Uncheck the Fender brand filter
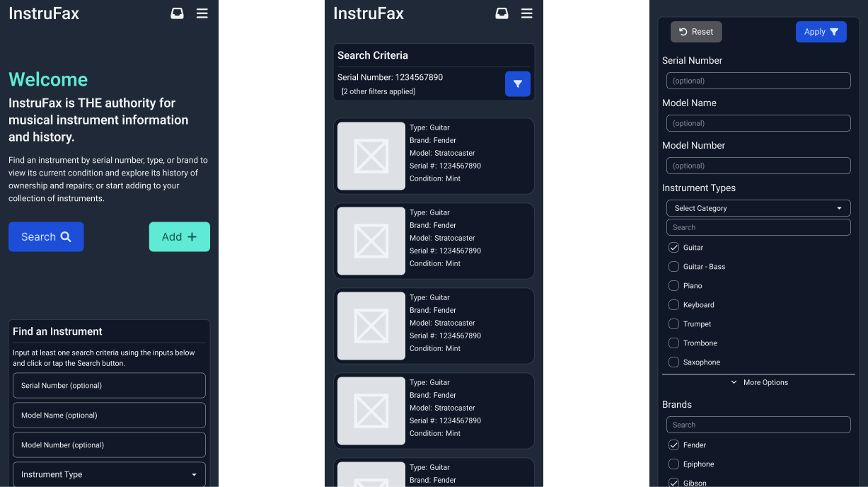868x487 pixels. [x=673, y=445]
